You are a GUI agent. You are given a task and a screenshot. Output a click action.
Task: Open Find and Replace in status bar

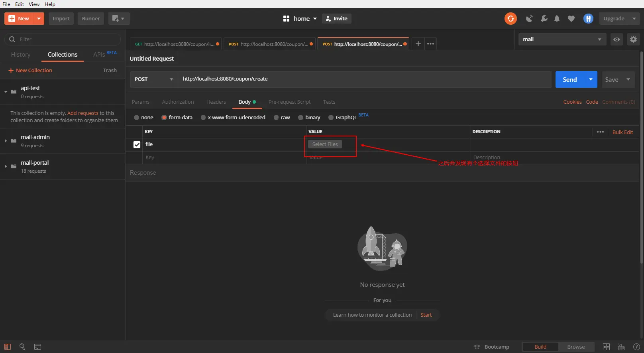(x=22, y=347)
